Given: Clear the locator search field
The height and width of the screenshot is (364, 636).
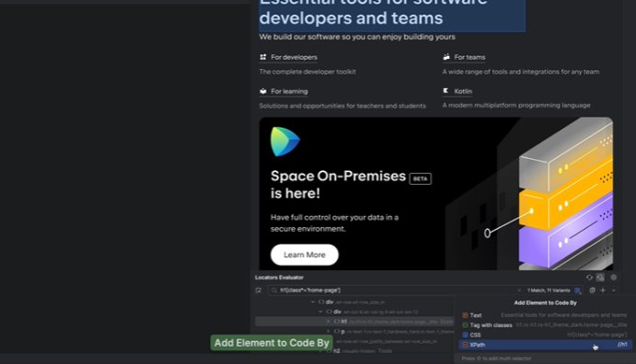Looking at the screenshot, I should [519, 290].
